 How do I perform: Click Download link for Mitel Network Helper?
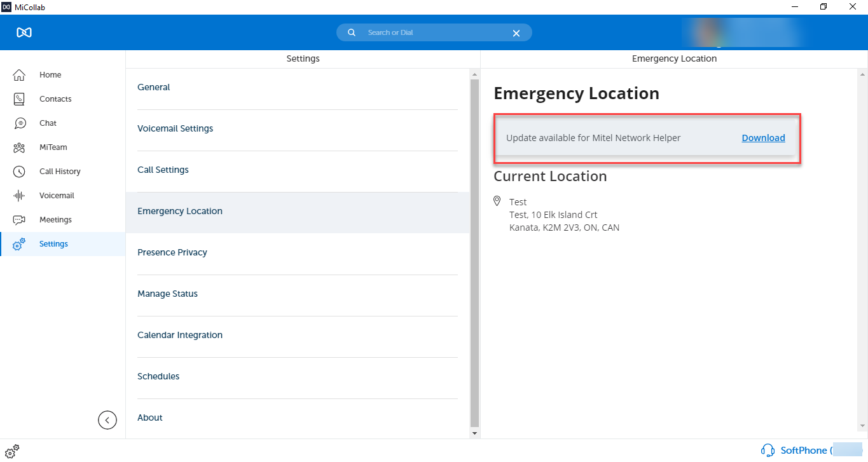pos(763,138)
